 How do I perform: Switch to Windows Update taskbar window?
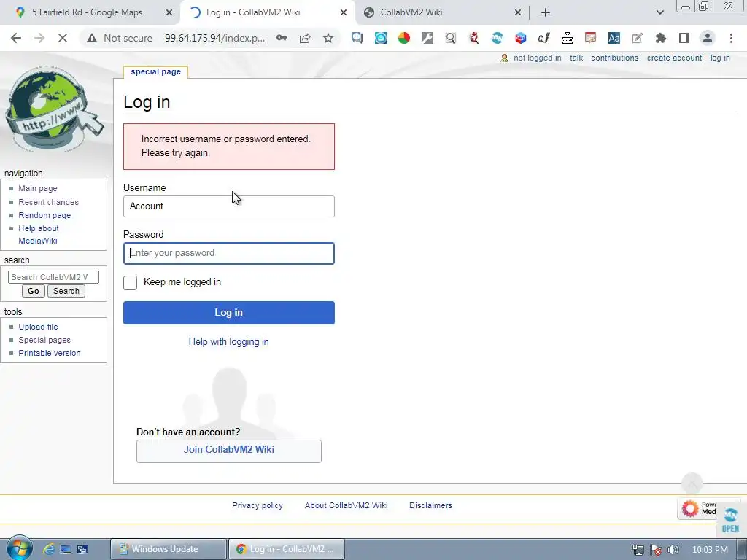tap(169, 549)
